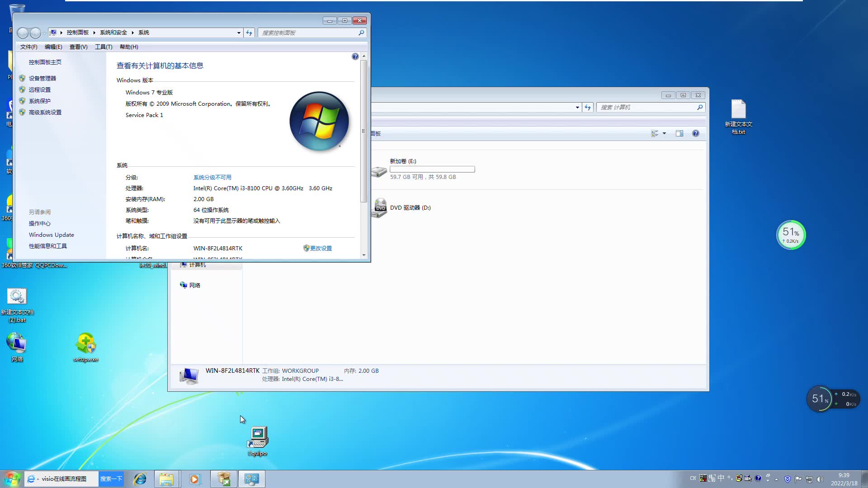The width and height of the screenshot is (868, 488).
Task: Select 计算机 in the navigation pane
Action: (x=193, y=265)
